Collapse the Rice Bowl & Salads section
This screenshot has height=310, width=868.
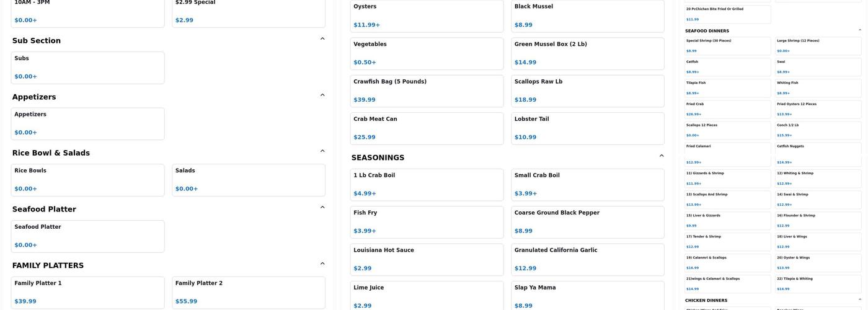tap(322, 151)
